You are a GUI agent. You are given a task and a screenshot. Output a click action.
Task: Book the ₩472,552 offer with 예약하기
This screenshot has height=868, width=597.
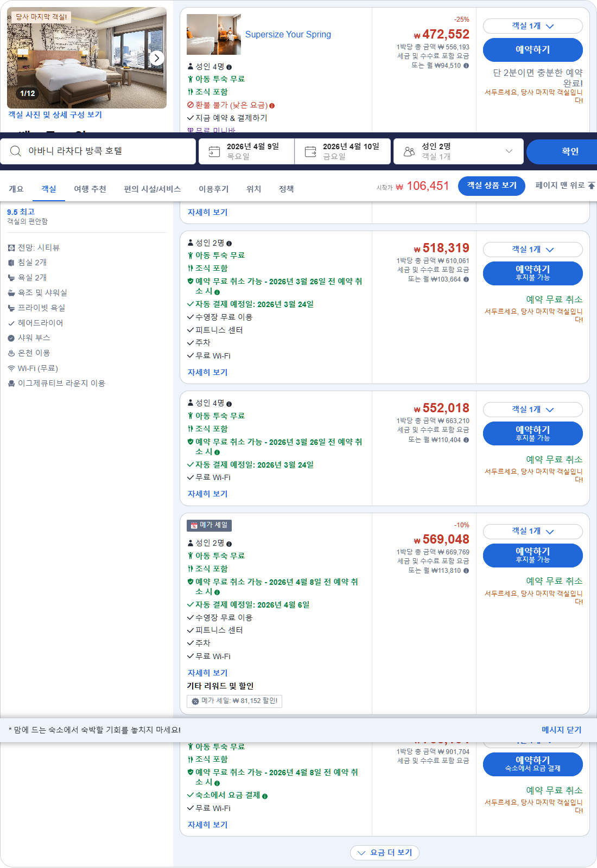pos(532,50)
